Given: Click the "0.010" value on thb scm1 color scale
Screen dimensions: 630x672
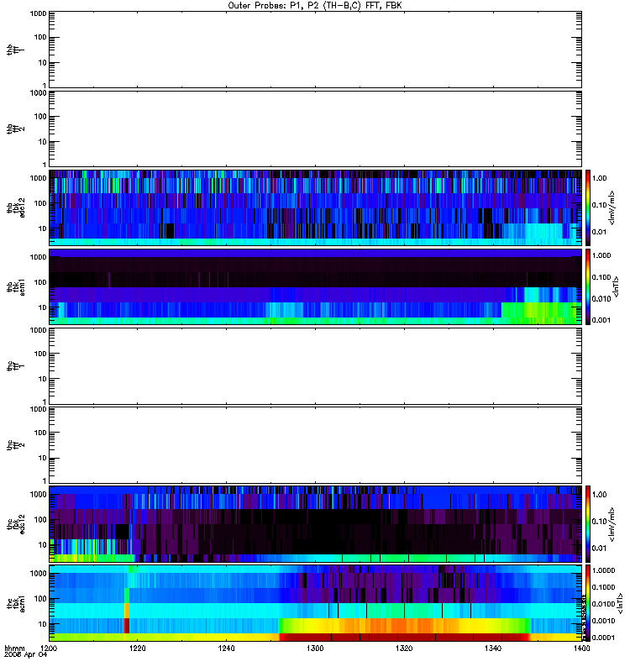Looking at the screenshot, I should point(601,299).
